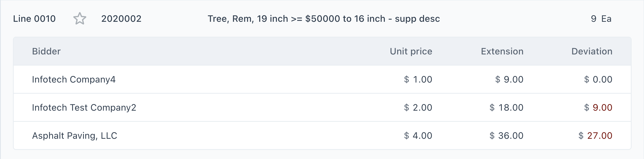Sort by the Bidder column header
The height and width of the screenshot is (159, 644).
[x=46, y=51]
